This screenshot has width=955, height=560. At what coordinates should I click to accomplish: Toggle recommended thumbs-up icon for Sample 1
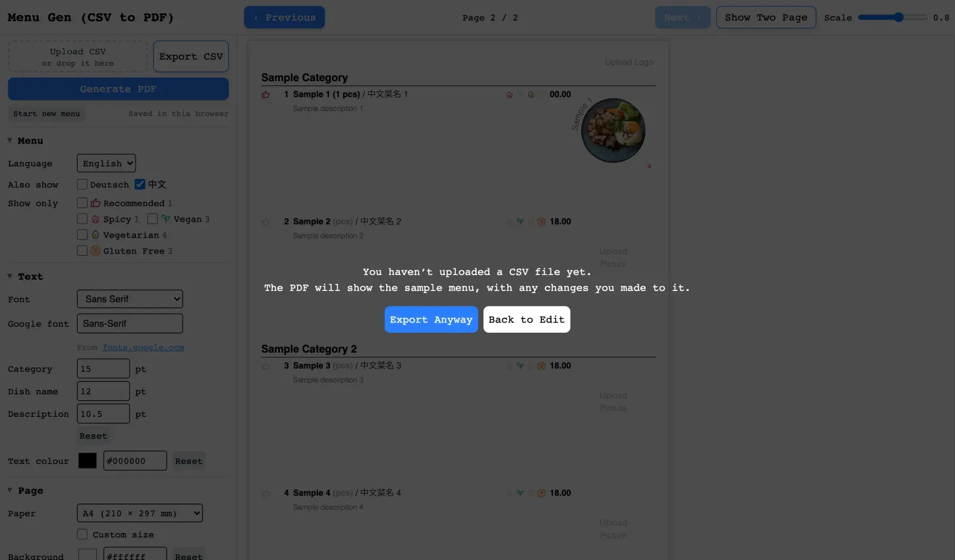pyautogui.click(x=266, y=94)
